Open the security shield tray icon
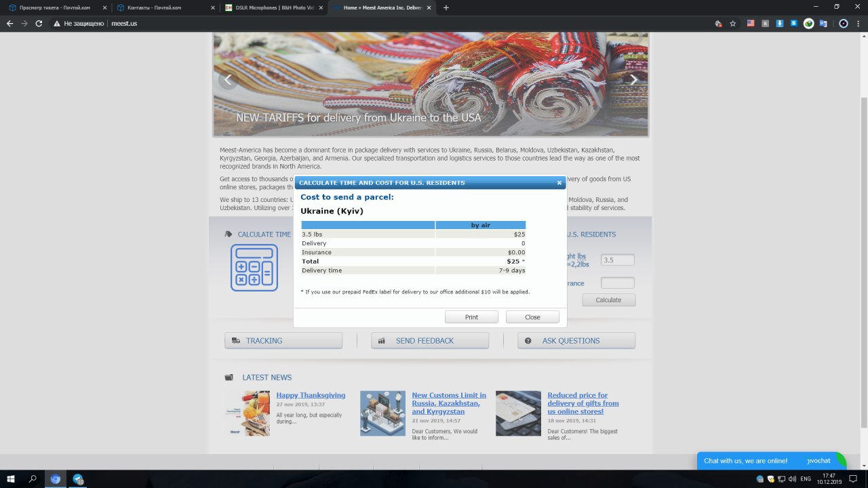Viewport: 868px width, 488px height. click(x=770, y=479)
